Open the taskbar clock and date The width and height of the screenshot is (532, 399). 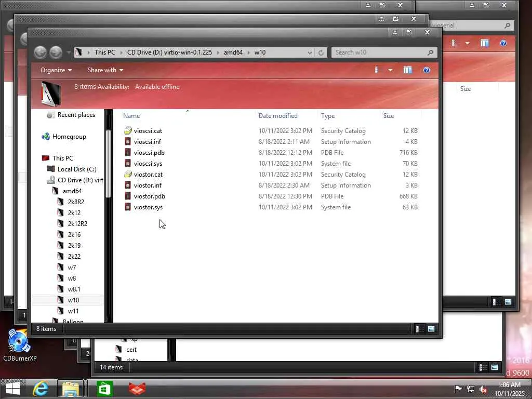tap(510, 389)
